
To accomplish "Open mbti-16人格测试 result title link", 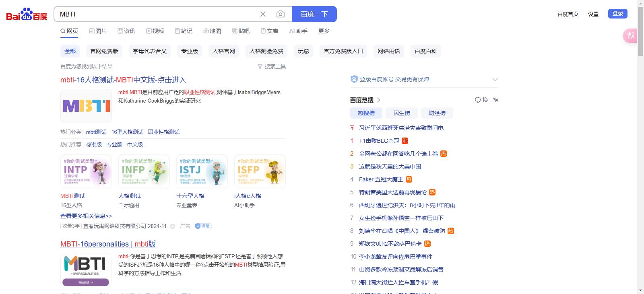I will coord(123,80).
